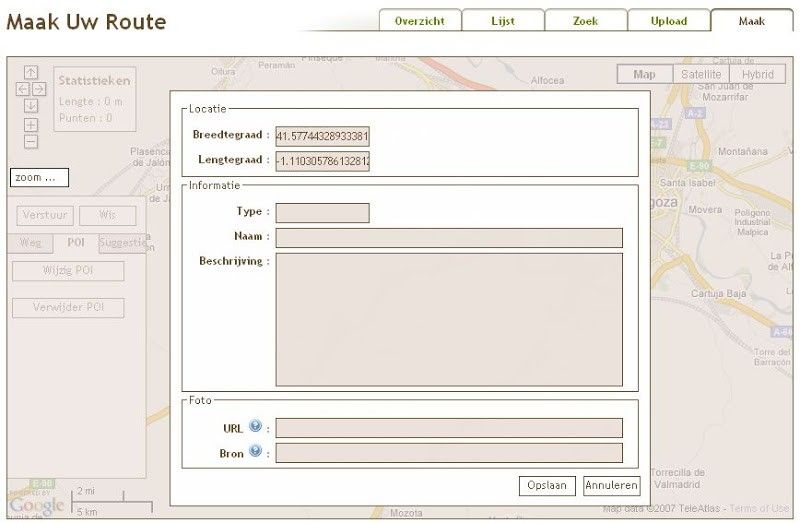The width and height of the screenshot is (800, 523).
Task: Zoom in with the map plus icon
Action: pyautogui.click(x=31, y=125)
